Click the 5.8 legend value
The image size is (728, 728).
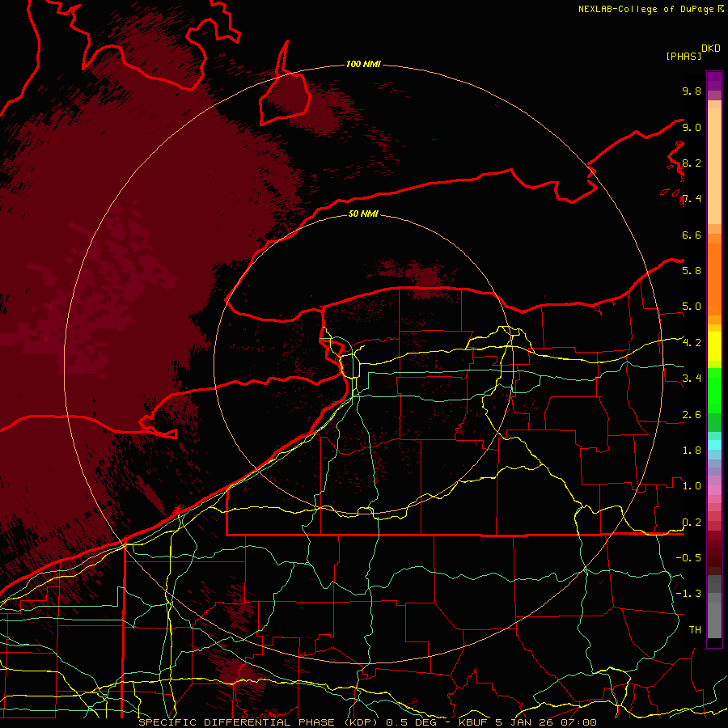692,270
